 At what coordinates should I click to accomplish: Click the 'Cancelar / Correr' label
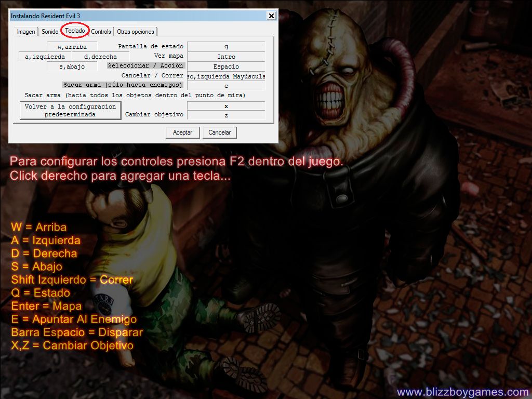[x=152, y=75]
